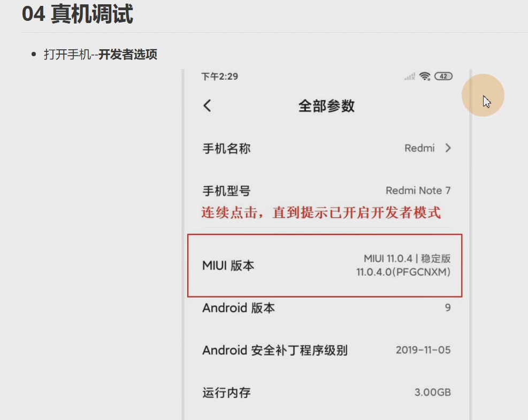Click the battery indicator showing 42
The height and width of the screenshot is (420, 528).
(x=442, y=76)
